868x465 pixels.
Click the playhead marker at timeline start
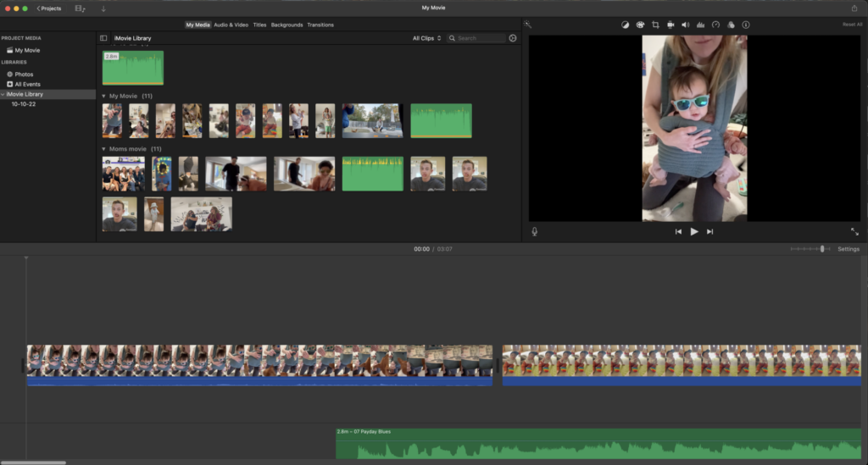click(26, 258)
